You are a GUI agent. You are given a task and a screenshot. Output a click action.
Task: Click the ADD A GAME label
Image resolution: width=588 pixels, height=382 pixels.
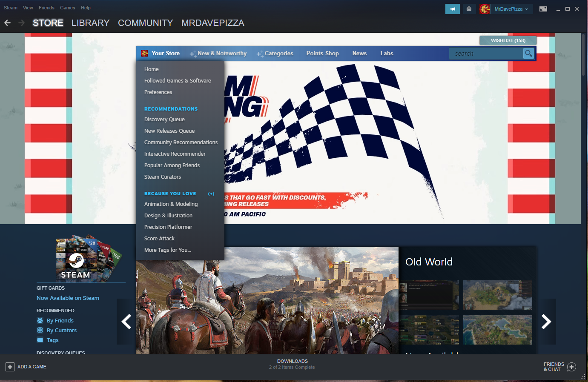[x=32, y=367]
